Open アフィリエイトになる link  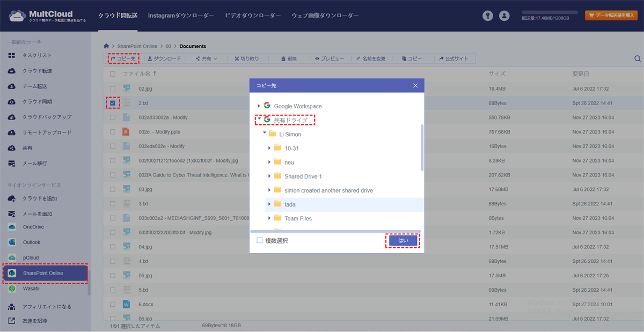[x=46, y=307]
